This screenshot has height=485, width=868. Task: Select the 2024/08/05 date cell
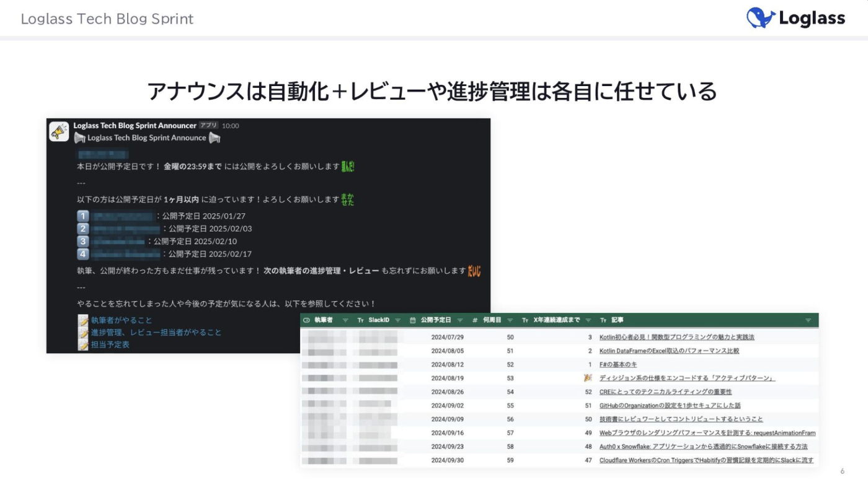[448, 351]
